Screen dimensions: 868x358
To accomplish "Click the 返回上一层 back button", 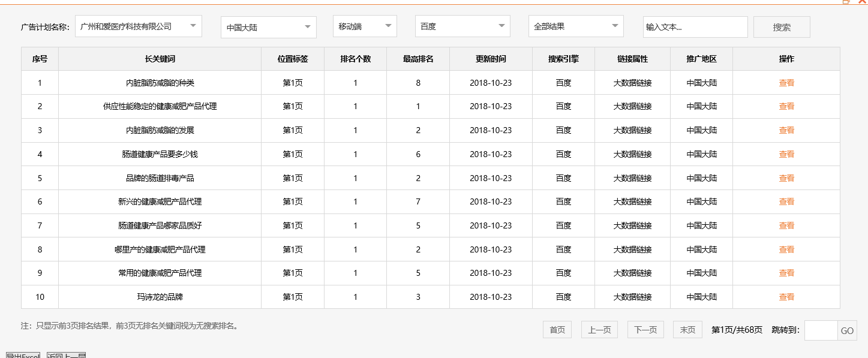I will [66, 356].
